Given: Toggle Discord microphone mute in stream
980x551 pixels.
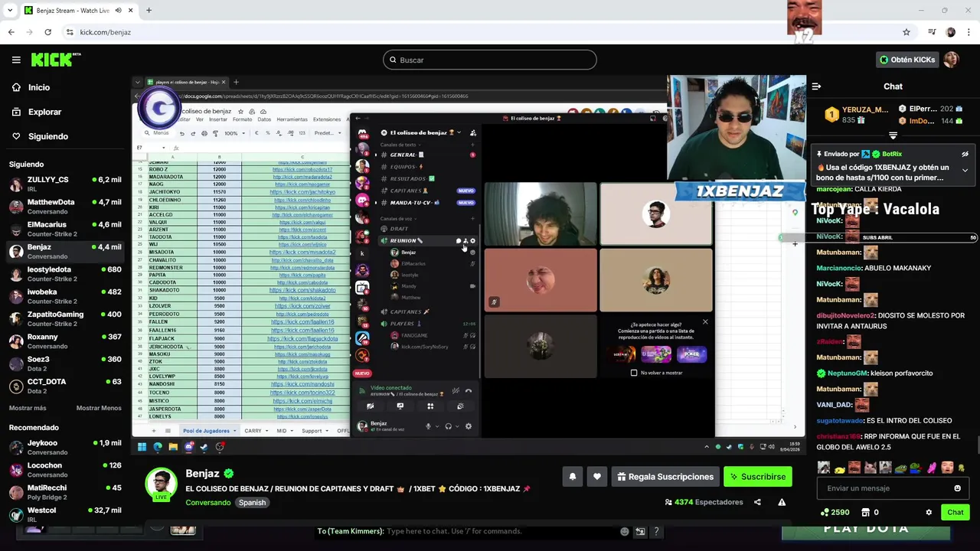Looking at the screenshot, I should point(428,426).
